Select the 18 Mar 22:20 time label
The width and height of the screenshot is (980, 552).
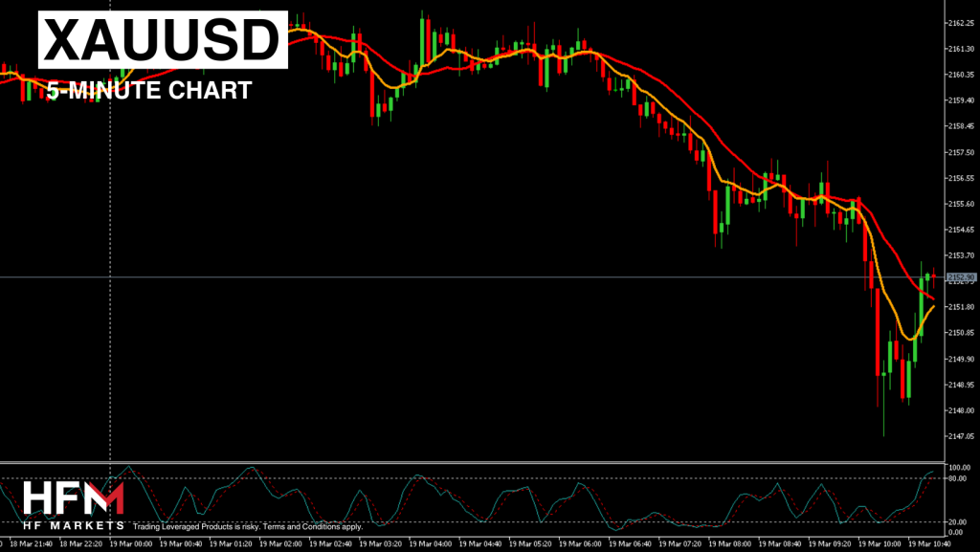[80, 542]
